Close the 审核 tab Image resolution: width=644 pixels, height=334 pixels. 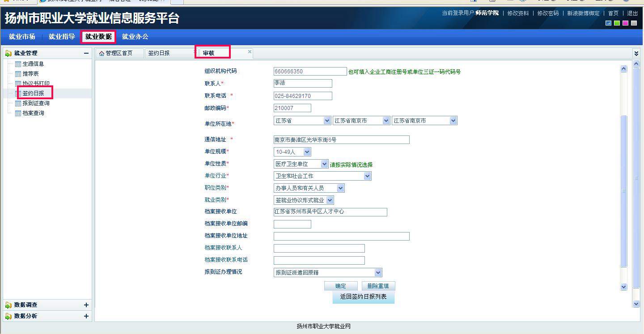[250, 52]
